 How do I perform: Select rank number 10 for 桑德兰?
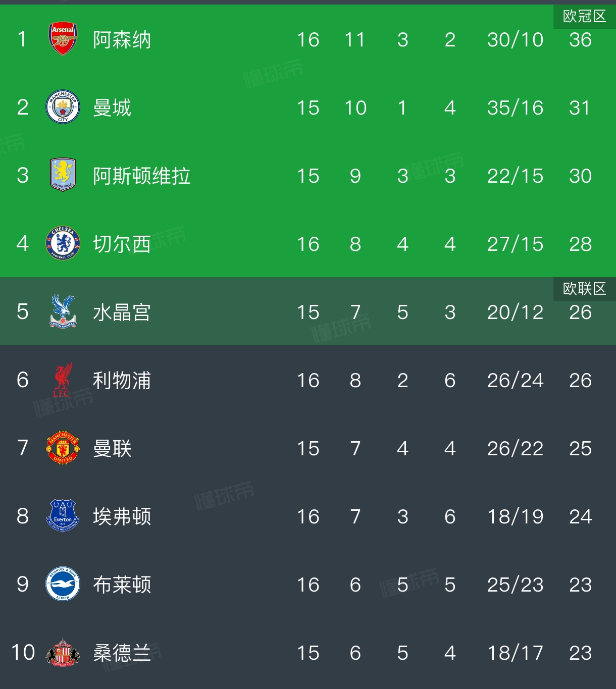23,653
